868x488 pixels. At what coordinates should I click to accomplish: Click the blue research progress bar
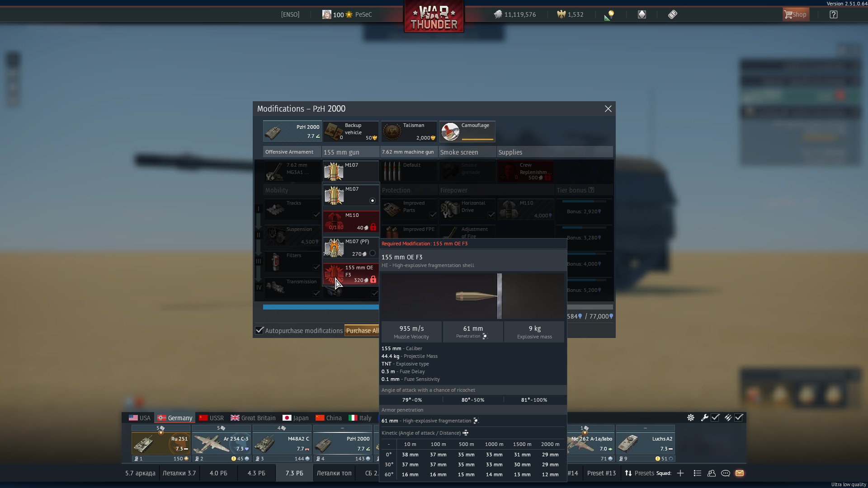coord(321,307)
